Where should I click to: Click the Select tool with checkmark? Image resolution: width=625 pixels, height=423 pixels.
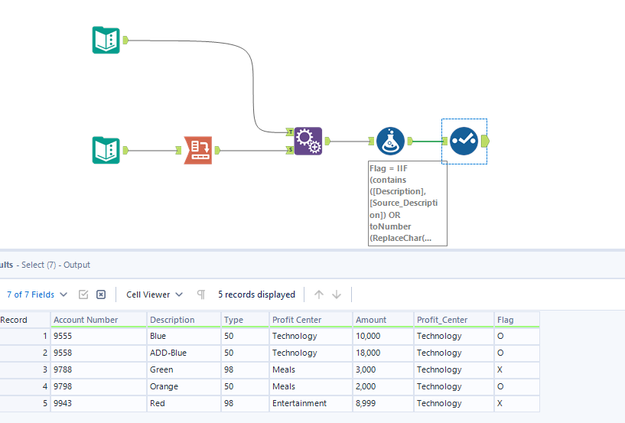pyautogui.click(x=464, y=141)
